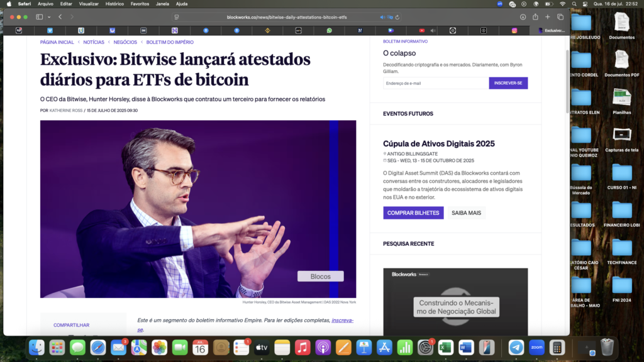Open the Editar menu
Image resolution: width=644 pixels, height=362 pixels.
point(66,4)
